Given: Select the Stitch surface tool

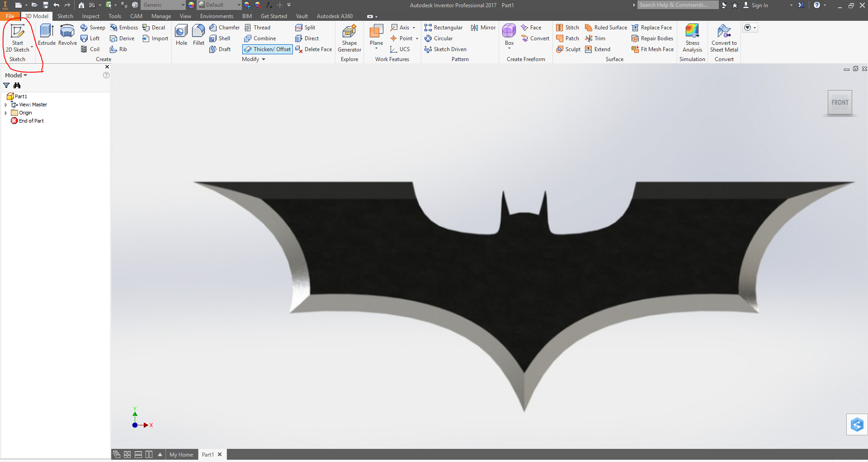Looking at the screenshot, I should click(568, 28).
